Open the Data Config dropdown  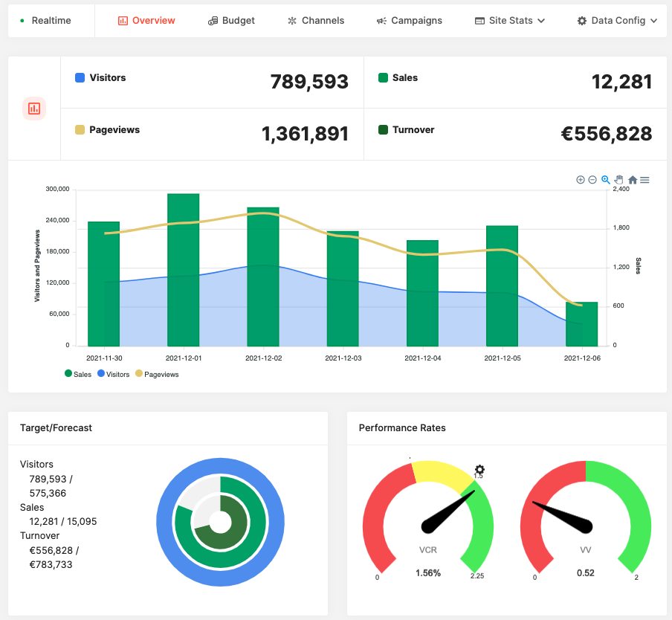[x=617, y=20]
